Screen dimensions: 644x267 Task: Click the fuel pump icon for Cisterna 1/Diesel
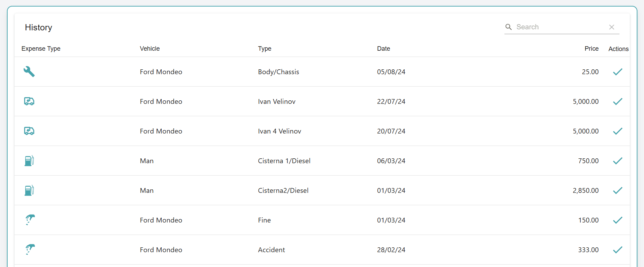tap(29, 161)
